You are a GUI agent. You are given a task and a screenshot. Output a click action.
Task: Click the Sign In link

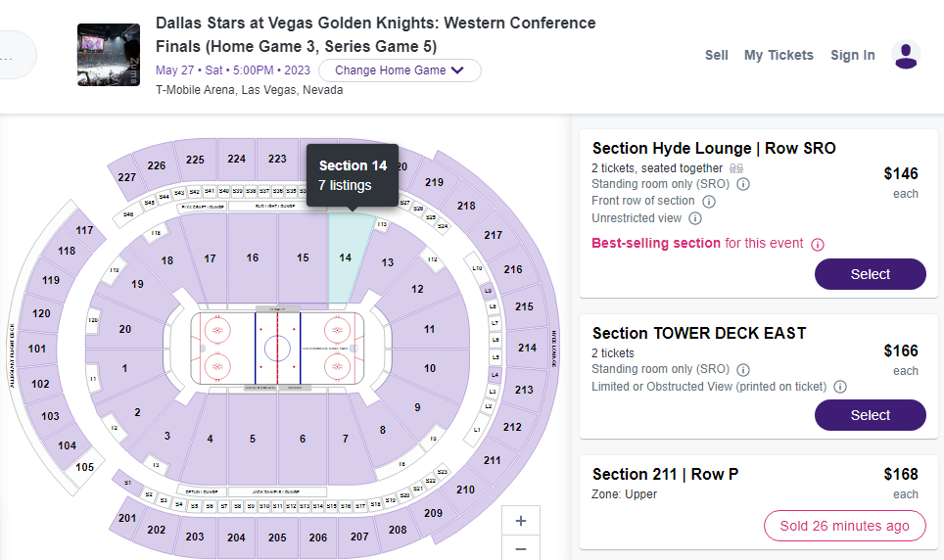[852, 55]
